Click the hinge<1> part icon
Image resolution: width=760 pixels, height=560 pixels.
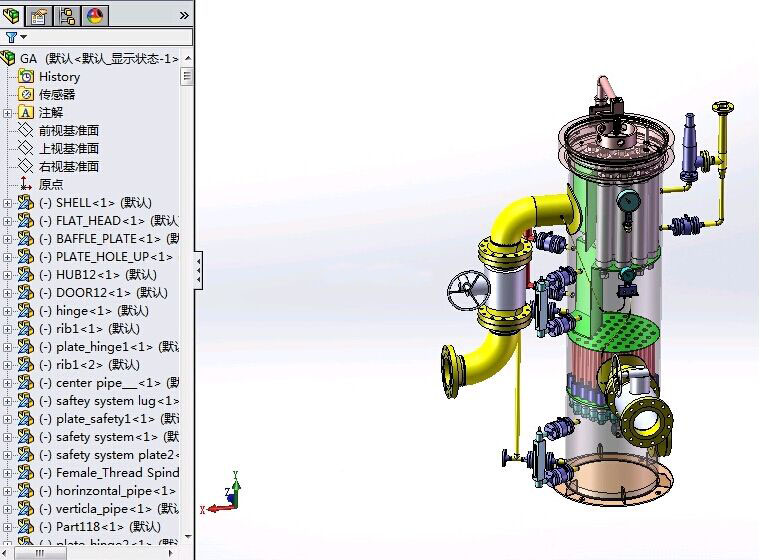[25, 311]
